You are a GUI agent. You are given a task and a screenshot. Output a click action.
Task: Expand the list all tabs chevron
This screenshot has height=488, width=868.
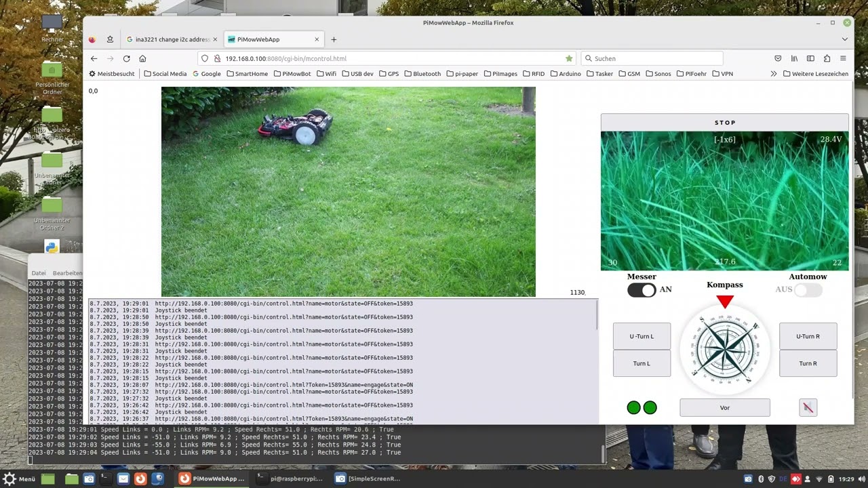click(844, 39)
